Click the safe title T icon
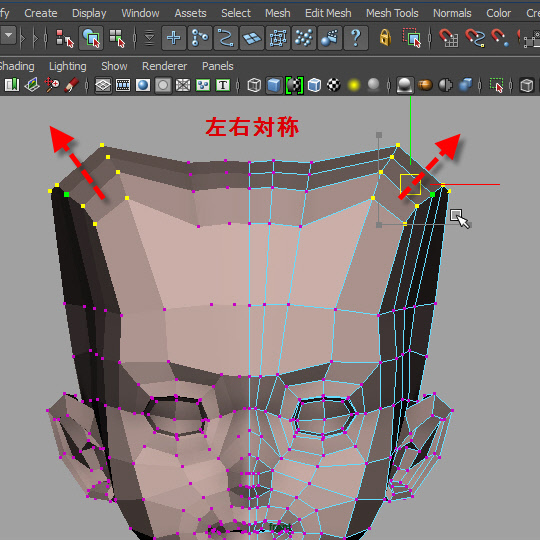The height and width of the screenshot is (540, 540). click(x=223, y=85)
